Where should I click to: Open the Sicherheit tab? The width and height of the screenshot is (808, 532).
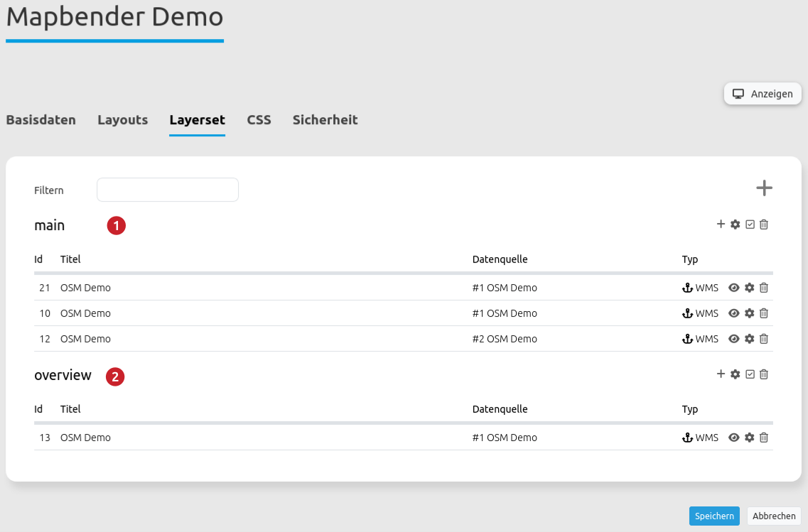click(325, 120)
